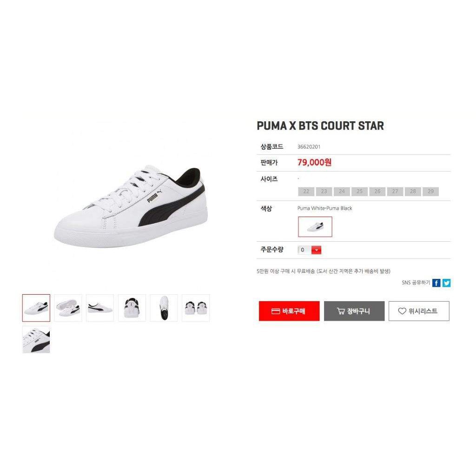Buy now with red 바로구매 button

pos(289,311)
